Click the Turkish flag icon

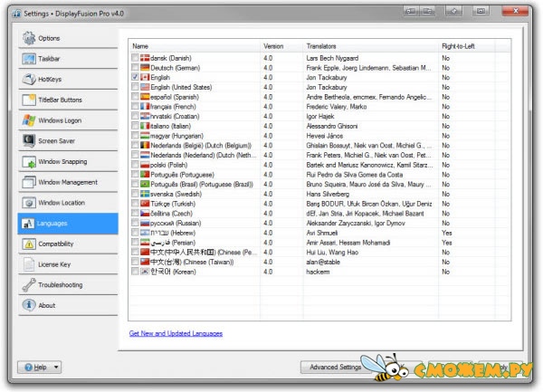pos(145,204)
